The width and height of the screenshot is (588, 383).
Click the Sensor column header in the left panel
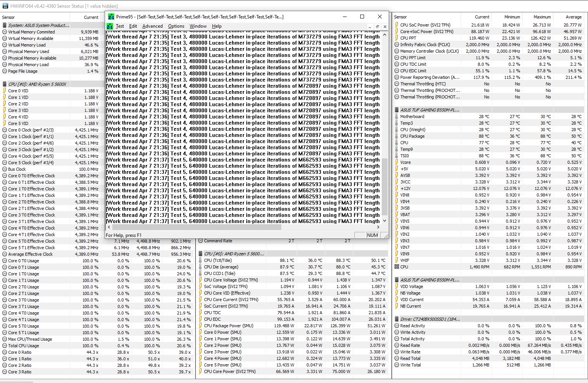point(35,17)
